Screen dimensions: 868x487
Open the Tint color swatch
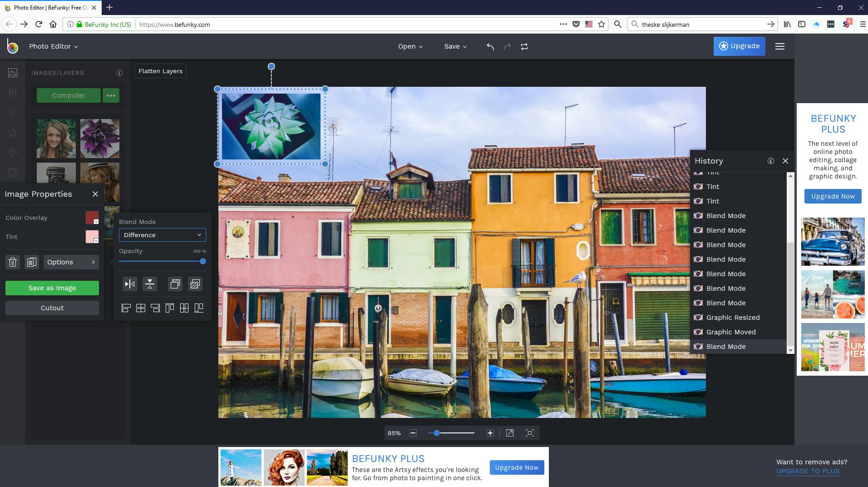coord(92,237)
